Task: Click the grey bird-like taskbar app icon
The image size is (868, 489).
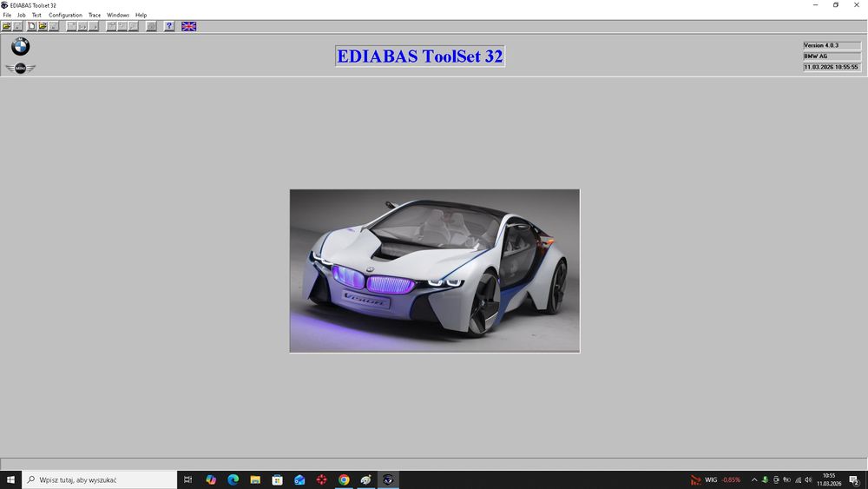Action: click(366, 479)
